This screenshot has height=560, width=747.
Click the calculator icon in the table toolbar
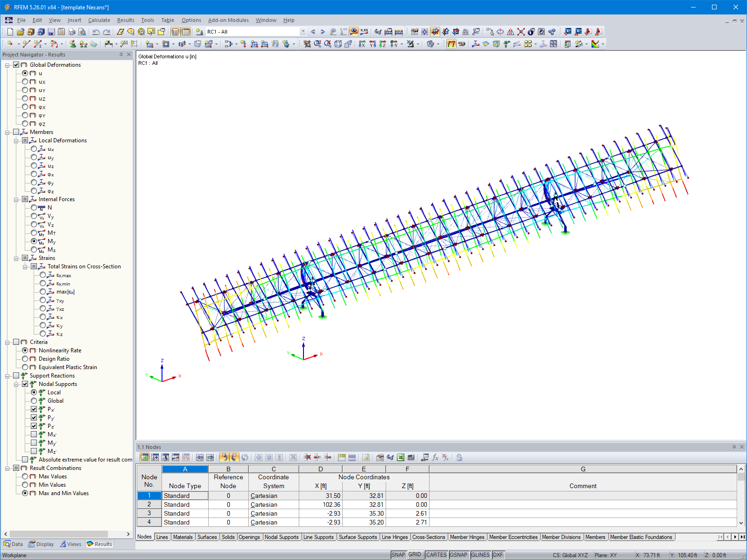point(412,458)
